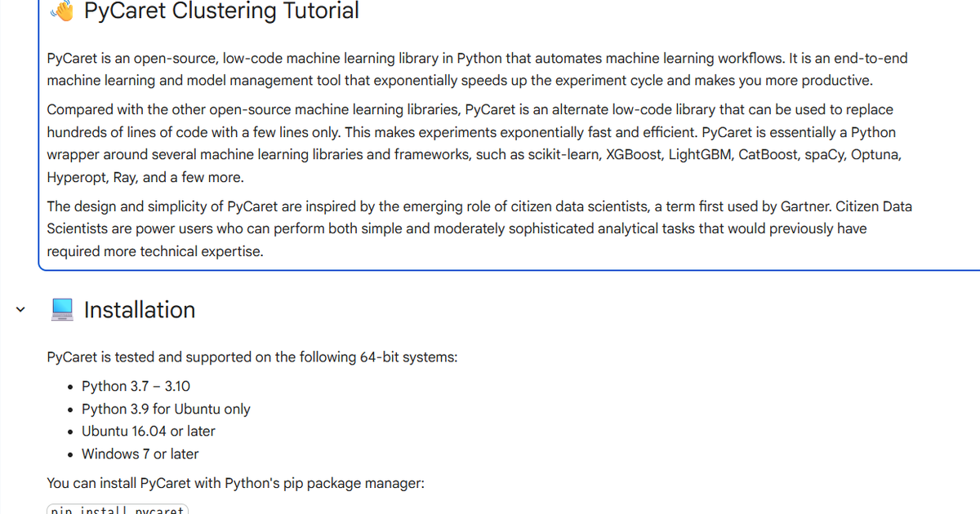Click the word "LightGBM" in the text
Image resolution: width=980 pixels, height=514 pixels.
[x=699, y=155]
